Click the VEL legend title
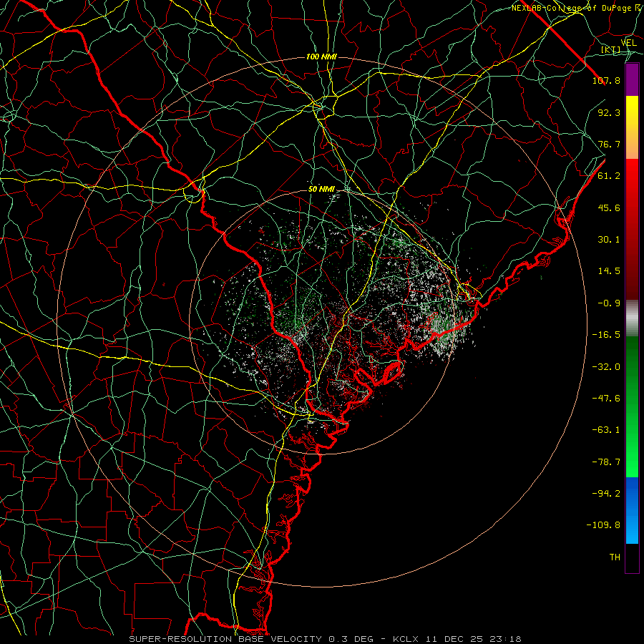The image size is (644, 644). click(x=629, y=43)
